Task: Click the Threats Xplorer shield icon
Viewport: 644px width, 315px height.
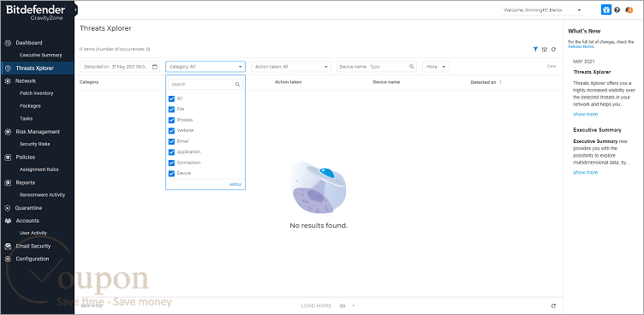Action: pyautogui.click(x=8, y=68)
